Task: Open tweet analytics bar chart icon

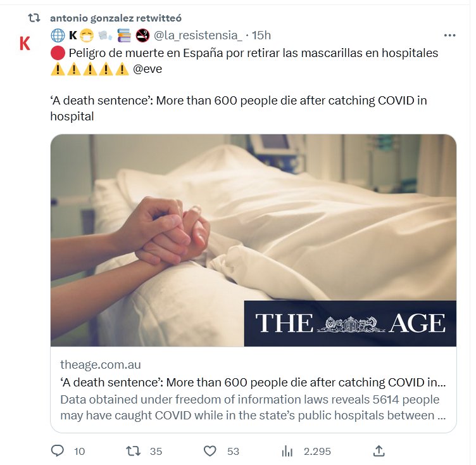Action: tap(287, 450)
